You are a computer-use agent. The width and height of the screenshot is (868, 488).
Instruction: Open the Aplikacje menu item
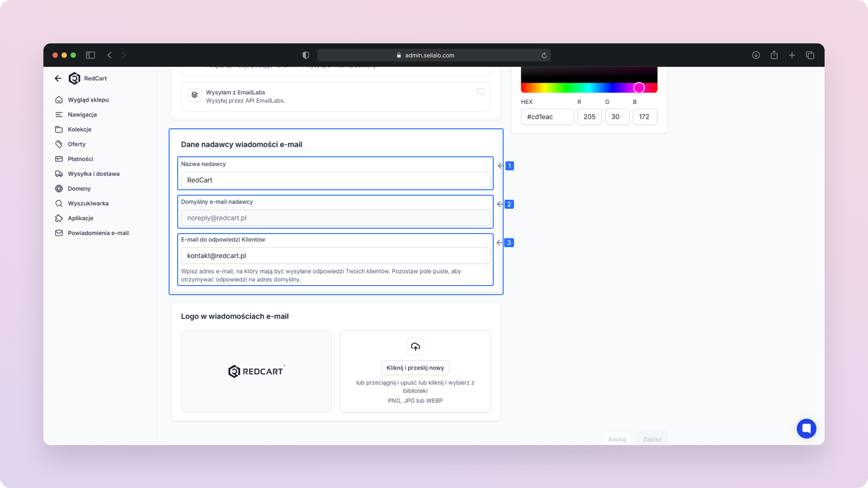tap(80, 218)
